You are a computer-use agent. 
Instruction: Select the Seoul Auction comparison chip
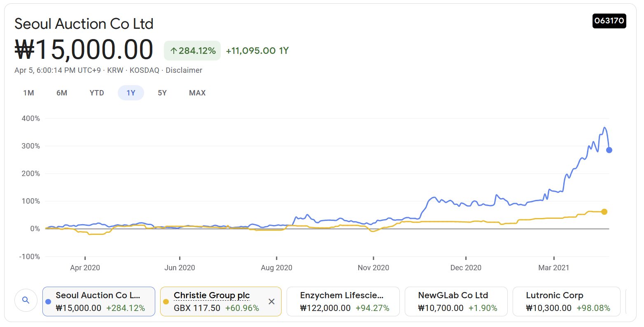(x=99, y=301)
